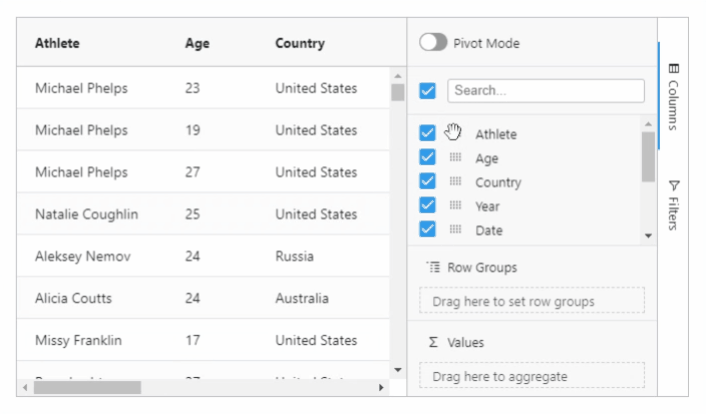The height and width of the screenshot is (414, 706).
Task: Toggle the select-all columns checkbox
Action: [x=428, y=90]
